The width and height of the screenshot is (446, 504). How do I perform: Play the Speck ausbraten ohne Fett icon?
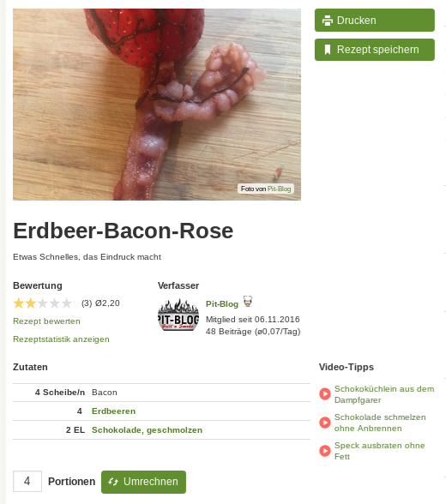point(325,451)
